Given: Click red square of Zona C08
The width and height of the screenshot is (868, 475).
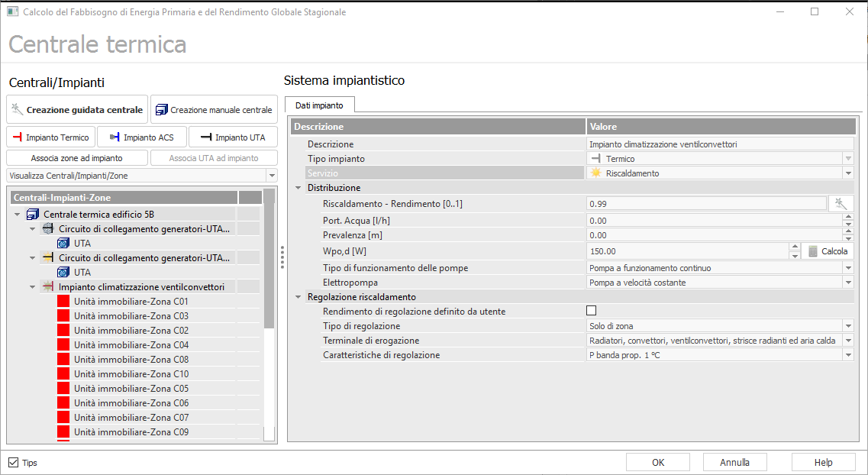Looking at the screenshot, I should click(x=63, y=359).
